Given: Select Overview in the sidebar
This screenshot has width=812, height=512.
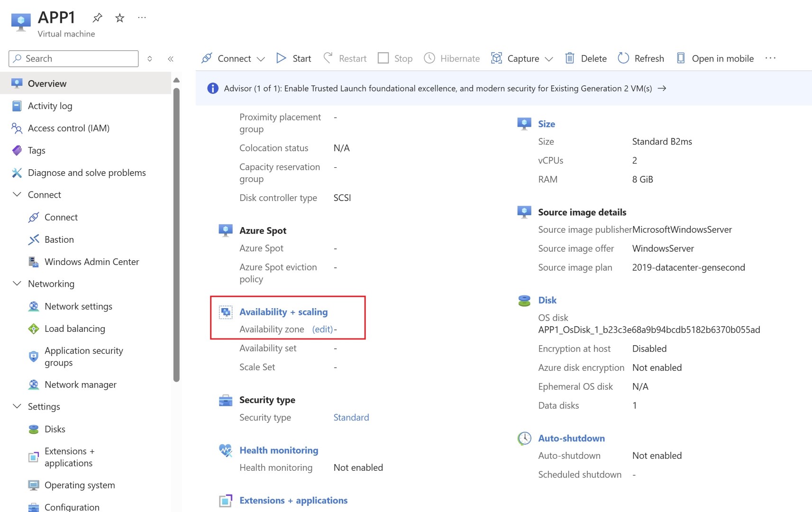Looking at the screenshot, I should point(85,83).
